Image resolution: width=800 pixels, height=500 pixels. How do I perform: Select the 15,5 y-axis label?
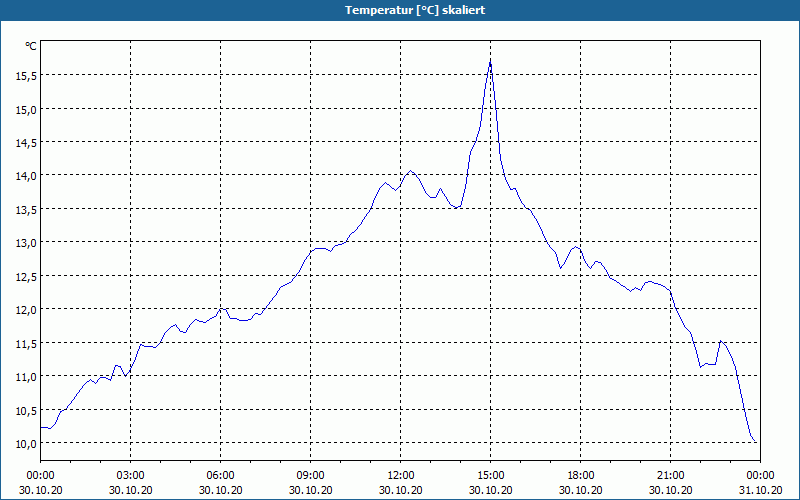coord(26,76)
